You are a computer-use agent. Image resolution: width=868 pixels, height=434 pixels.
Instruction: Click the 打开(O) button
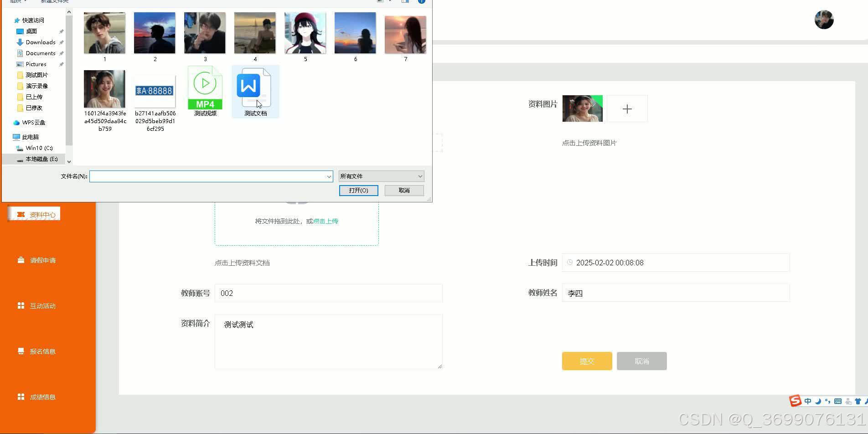tap(358, 190)
